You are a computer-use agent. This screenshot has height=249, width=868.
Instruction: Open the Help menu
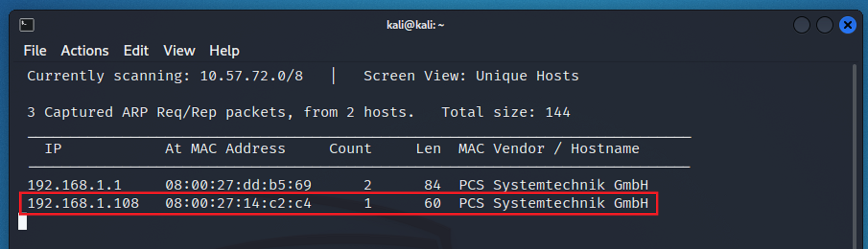pyautogui.click(x=224, y=51)
